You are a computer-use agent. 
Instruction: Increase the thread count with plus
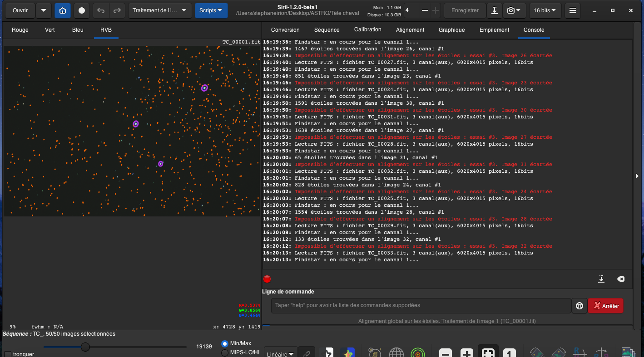[436, 10]
